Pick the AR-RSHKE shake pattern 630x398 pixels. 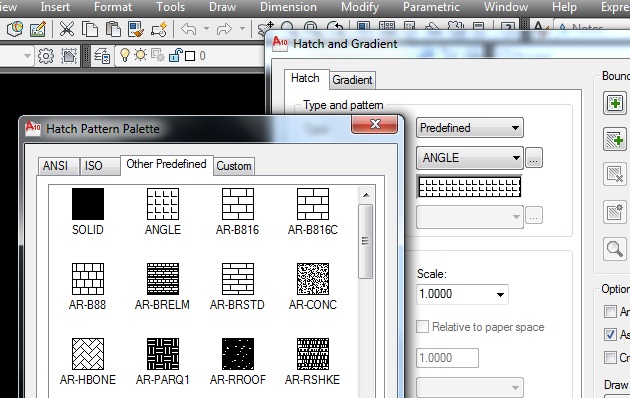pyautogui.click(x=313, y=354)
